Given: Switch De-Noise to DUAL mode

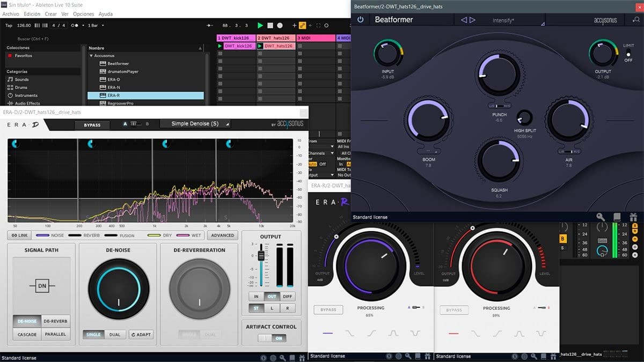Looking at the screenshot, I should (x=114, y=335).
